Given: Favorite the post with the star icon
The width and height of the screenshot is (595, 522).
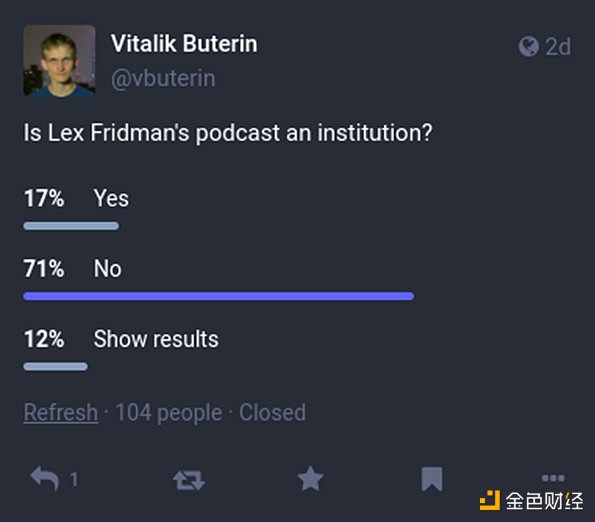Looking at the screenshot, I should pos(310,479).
